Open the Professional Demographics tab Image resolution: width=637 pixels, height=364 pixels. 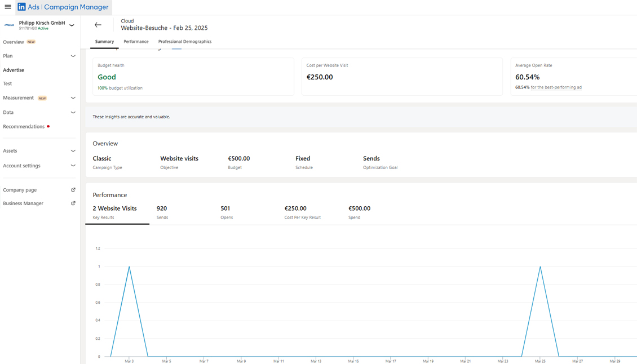pos(185,42)
